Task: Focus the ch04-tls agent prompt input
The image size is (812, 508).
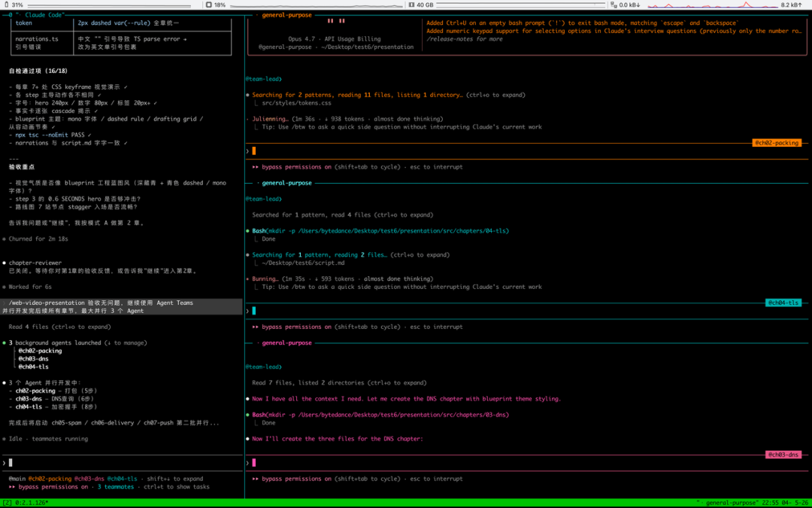Action: [526, 311]
